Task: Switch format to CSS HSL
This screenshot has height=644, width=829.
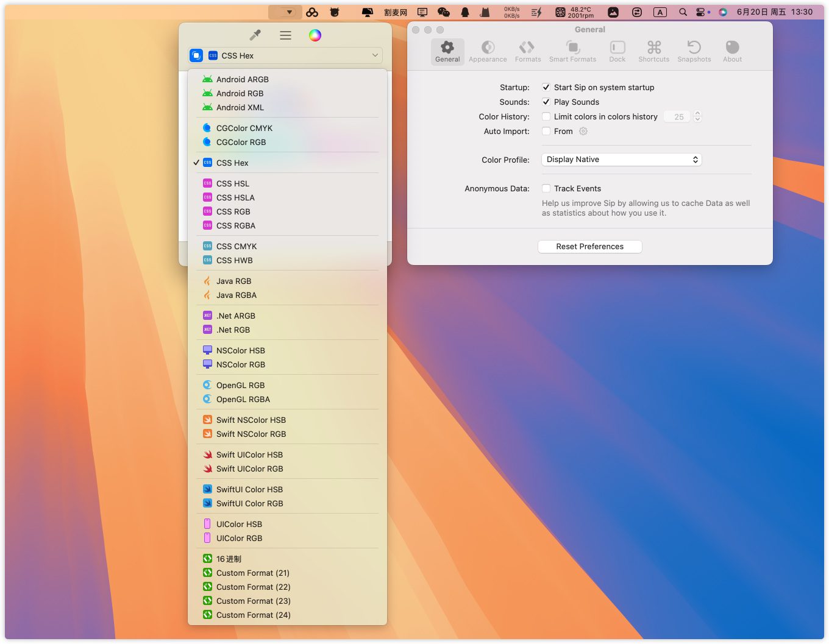Action: tap(288, 183)
